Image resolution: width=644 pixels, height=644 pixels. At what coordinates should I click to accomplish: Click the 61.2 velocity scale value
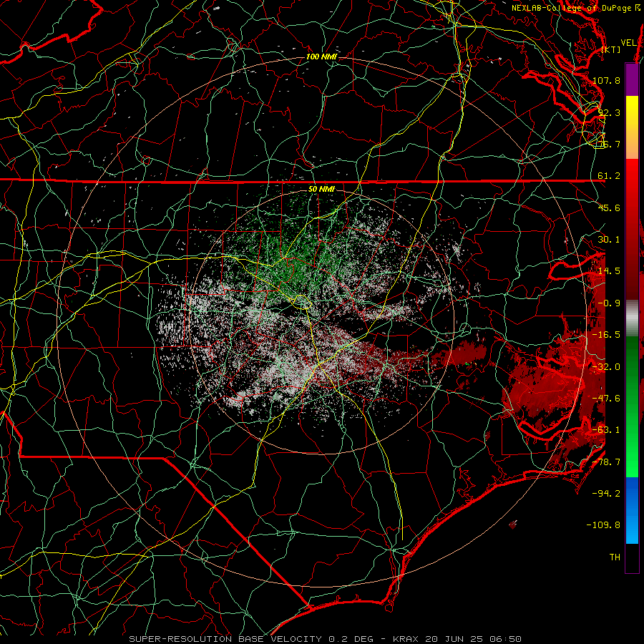click(x=609, y=176)
